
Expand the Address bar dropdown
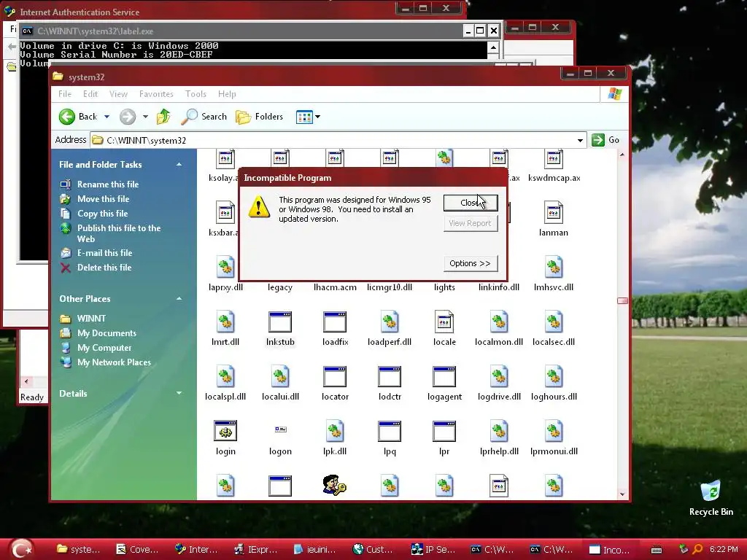pos(580,140)
